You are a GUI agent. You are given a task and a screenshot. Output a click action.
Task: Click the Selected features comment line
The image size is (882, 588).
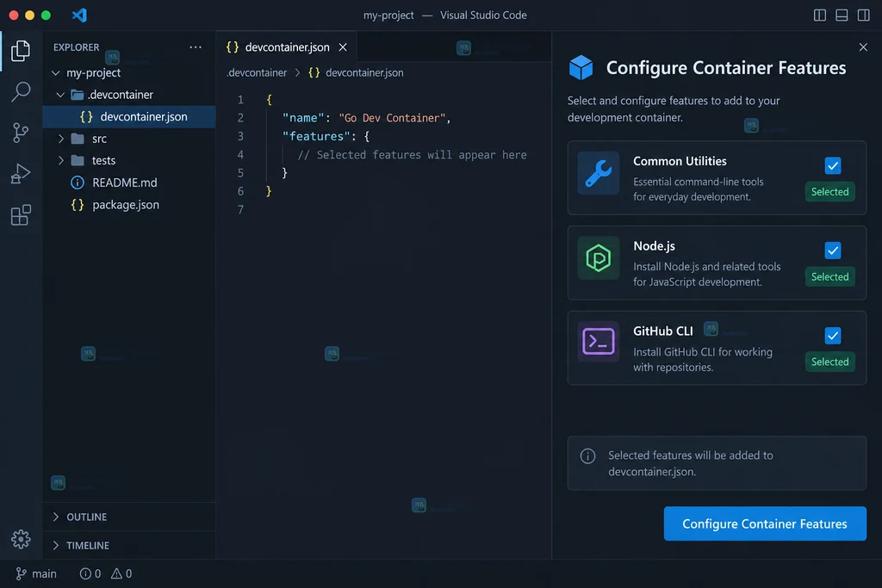pos(412,155)
